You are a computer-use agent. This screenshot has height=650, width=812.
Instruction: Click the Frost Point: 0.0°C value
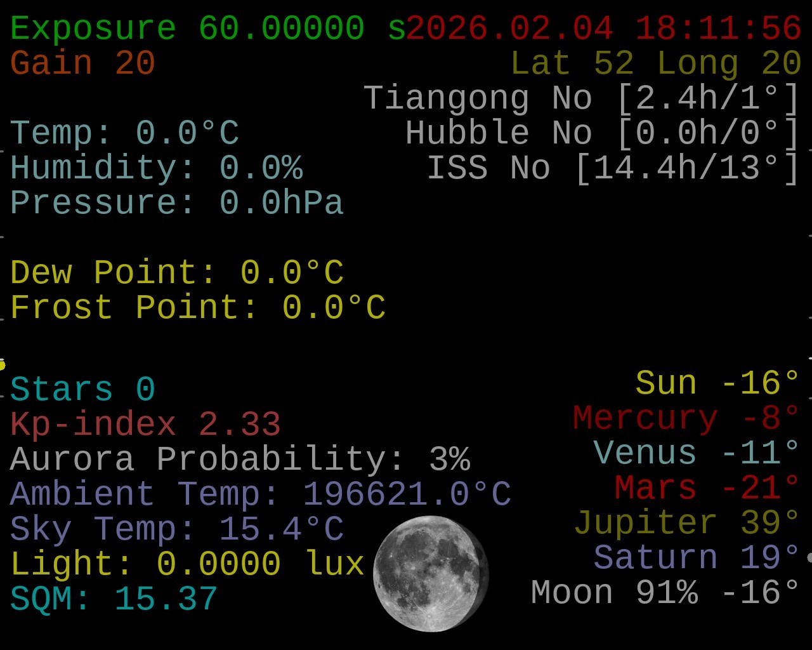click(x=197, y=308)
